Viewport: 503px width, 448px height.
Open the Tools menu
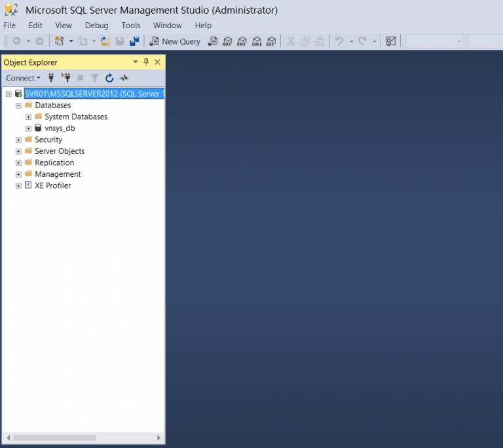click(x=131, y=26)
